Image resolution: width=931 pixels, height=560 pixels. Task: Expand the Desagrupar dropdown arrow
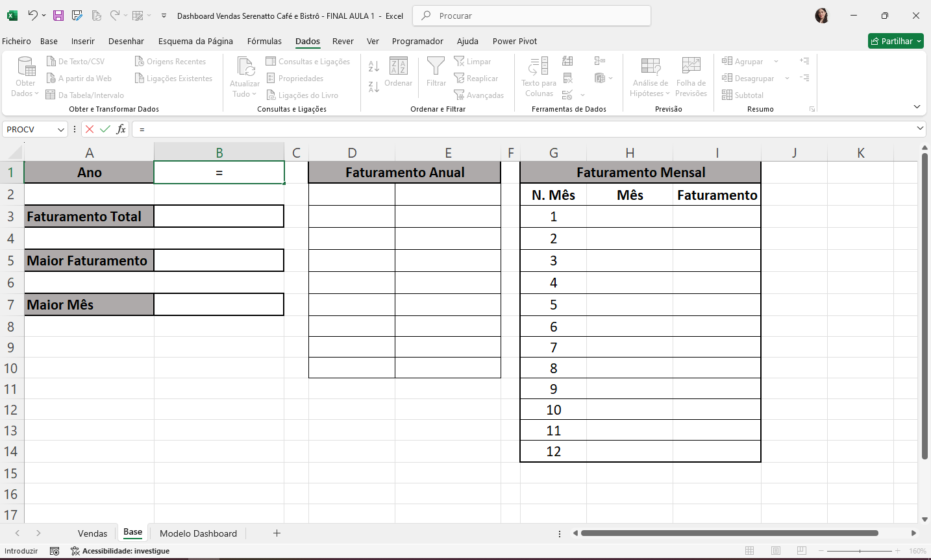pos(787,79)
